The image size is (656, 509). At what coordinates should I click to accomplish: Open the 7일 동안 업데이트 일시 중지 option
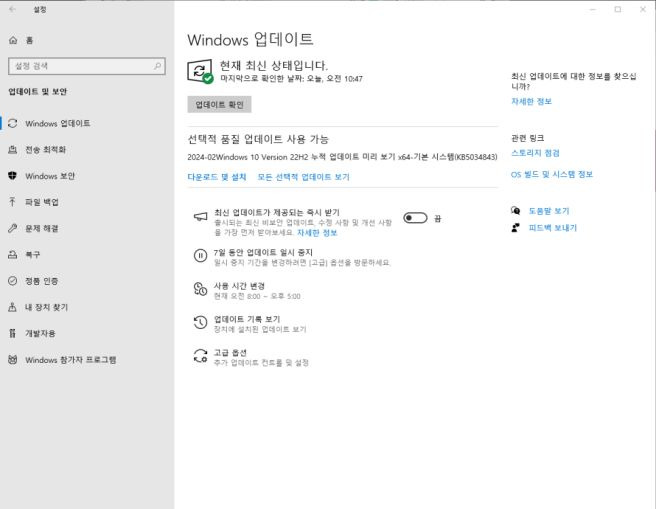292,257
